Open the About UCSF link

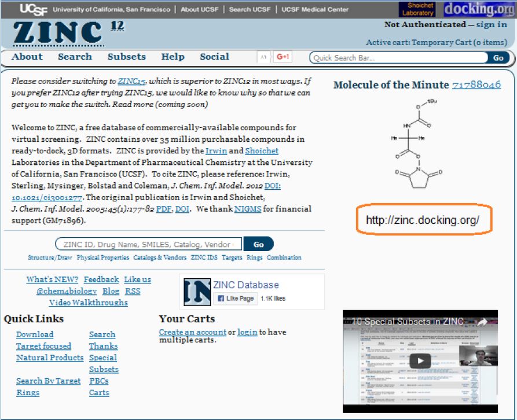pyautogui.click(x=200, y=10)
